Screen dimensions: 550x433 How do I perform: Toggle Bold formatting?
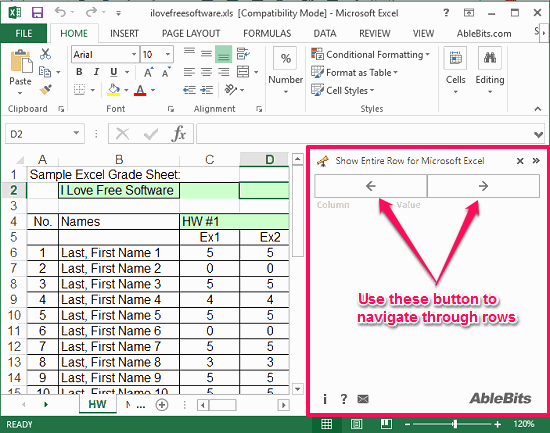pyautogui.click(x=79, y=72)
